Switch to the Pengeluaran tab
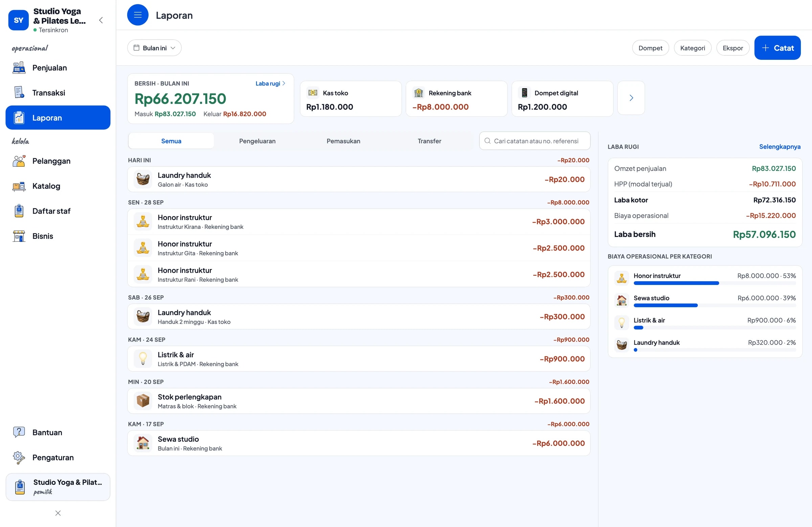The image size is (812, 527). coord(257,141)
